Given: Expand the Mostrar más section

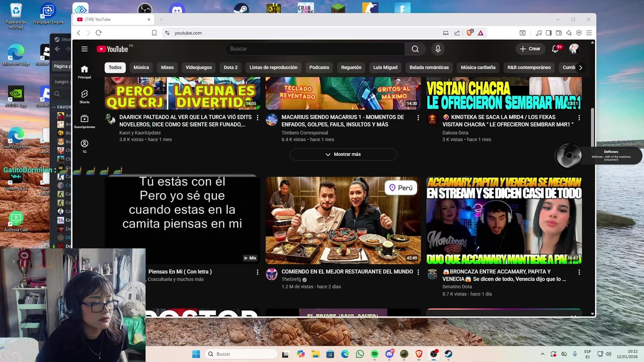Looking at the screenshot, I should coord(343,154).
